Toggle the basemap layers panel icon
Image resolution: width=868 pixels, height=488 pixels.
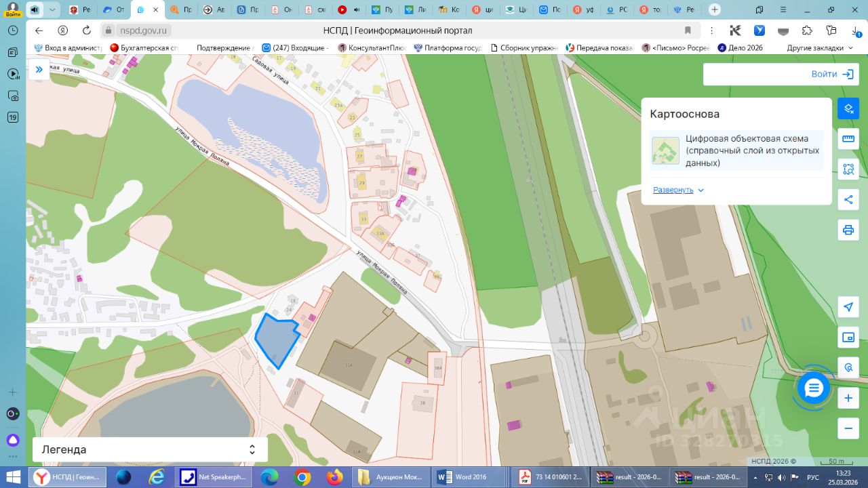(x=848, y=108)
